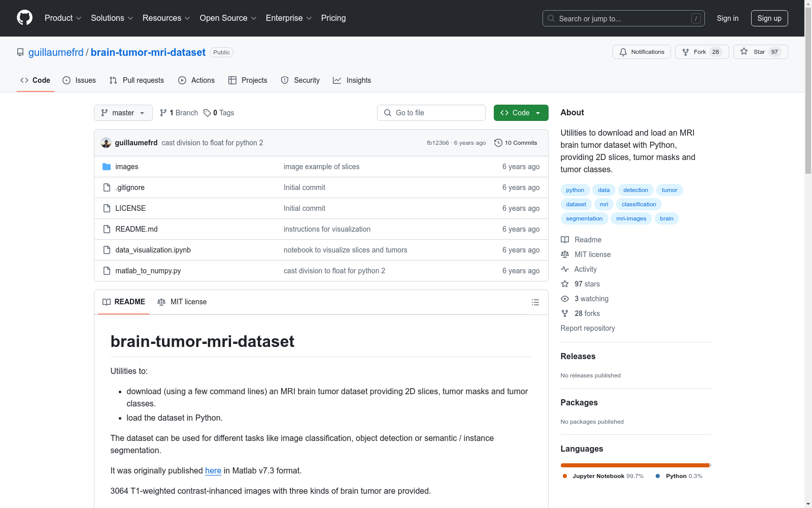This screenshot has height=508, width=812.
Task: Expand the Enterprise menu
Action: pyautogui.click(x=289, y=18)
